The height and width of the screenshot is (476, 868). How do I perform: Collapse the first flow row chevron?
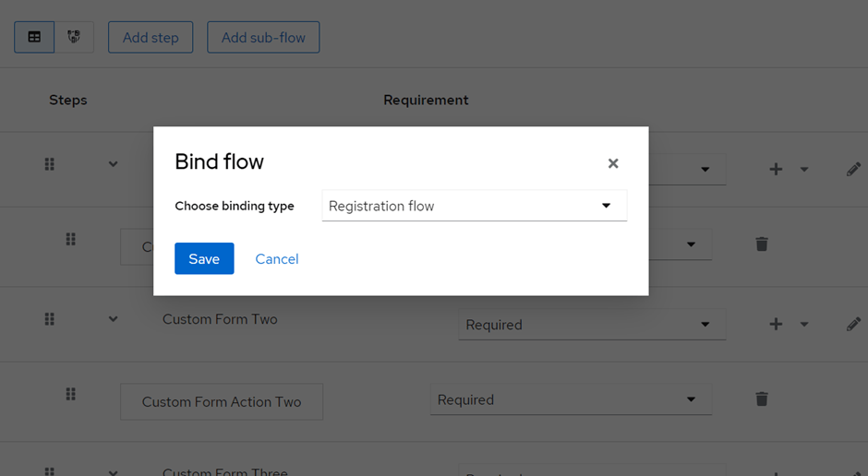coord(113,164)
